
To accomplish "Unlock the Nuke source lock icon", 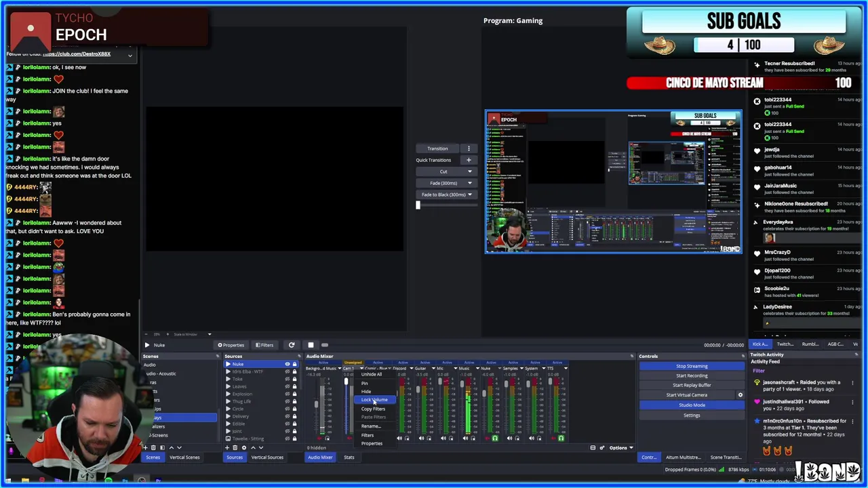I will coord(294,364).
